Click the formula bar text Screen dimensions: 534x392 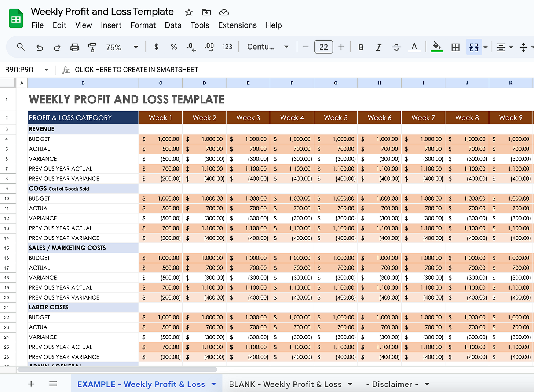[x=136, y=70]
